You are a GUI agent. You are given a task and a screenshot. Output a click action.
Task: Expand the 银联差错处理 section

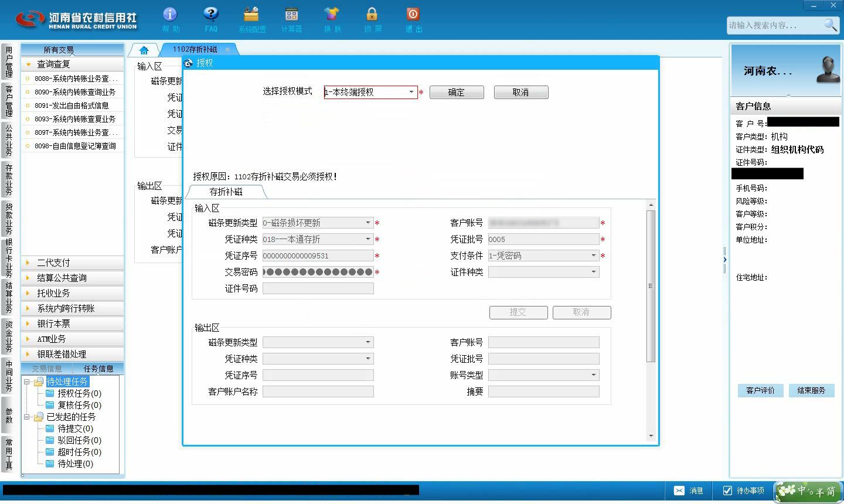pyautogui.click(x=73, y=354)
